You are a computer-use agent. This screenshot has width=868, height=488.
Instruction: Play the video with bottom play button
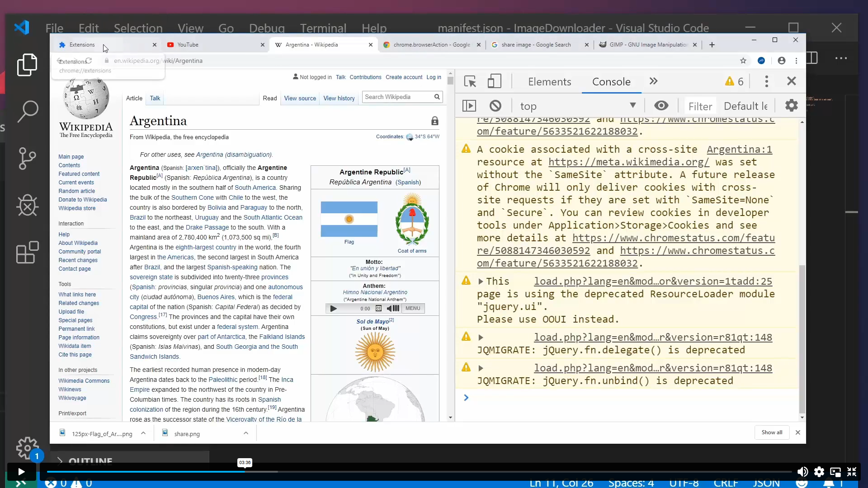[21, 472]
